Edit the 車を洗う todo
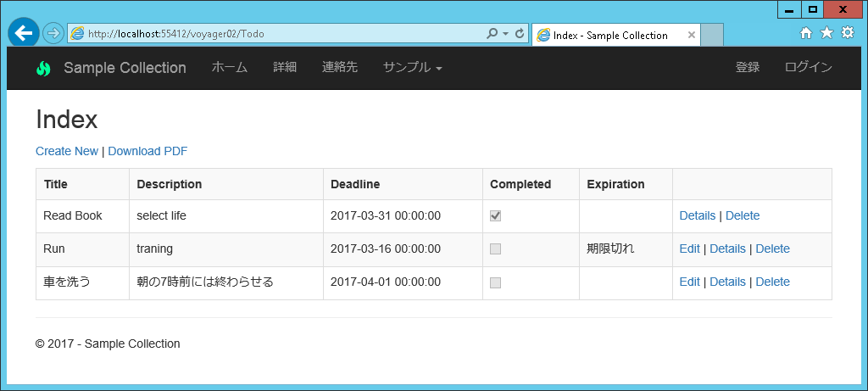The image size is (868, 391). 690,282
